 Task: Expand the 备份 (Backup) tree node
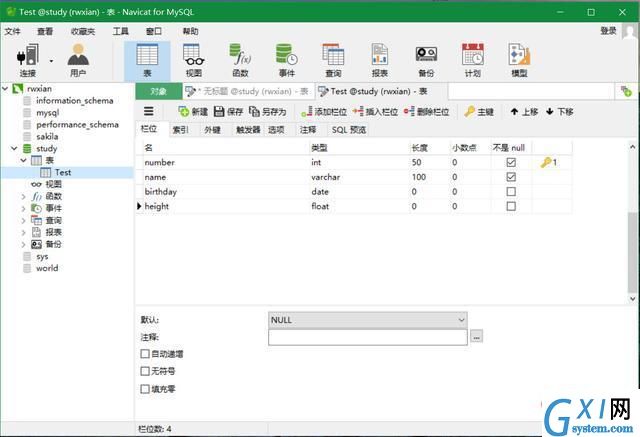click(x=23, y=244)
